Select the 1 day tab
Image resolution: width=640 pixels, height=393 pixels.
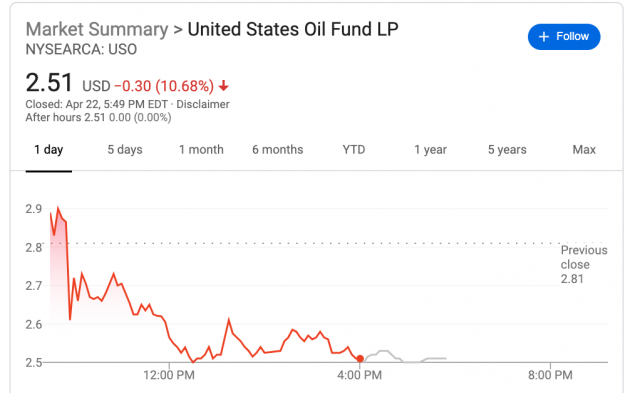pyautogui.click(x=49, y=150)
